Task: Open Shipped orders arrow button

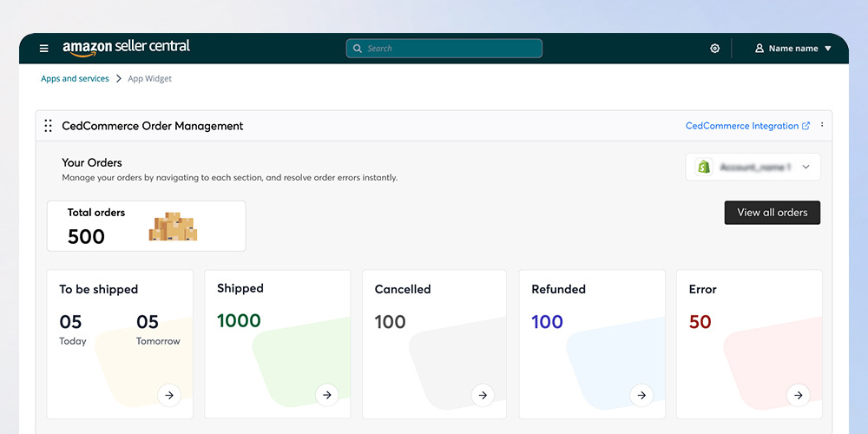Action: click(327, 395)
